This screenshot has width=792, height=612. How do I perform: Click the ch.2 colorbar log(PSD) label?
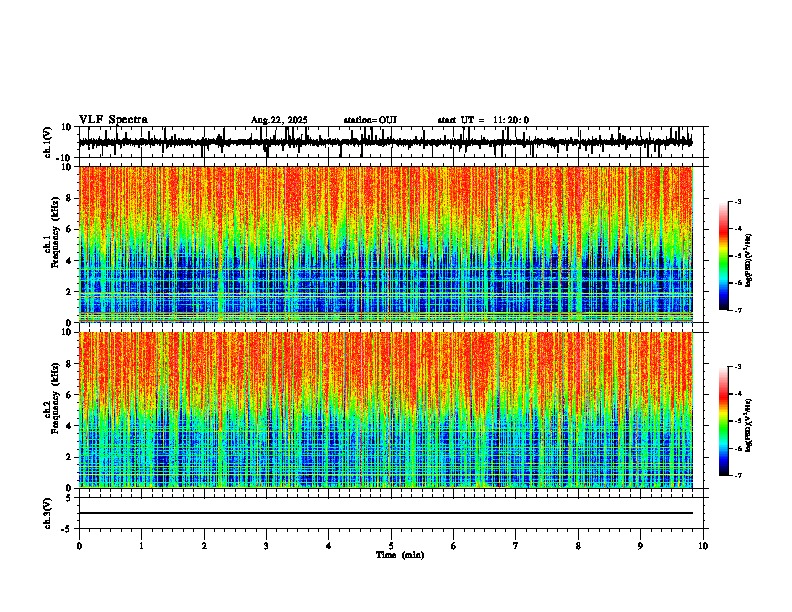(749, 425)
